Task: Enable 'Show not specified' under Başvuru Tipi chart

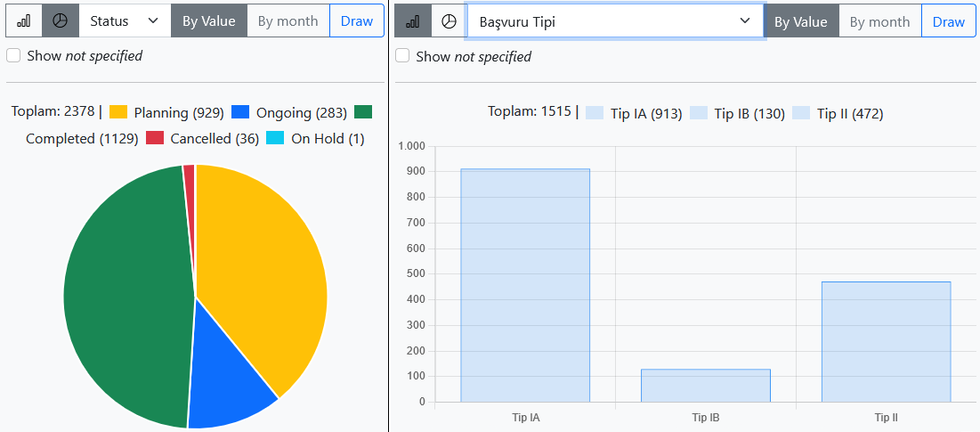Action: tap(402, 56)
